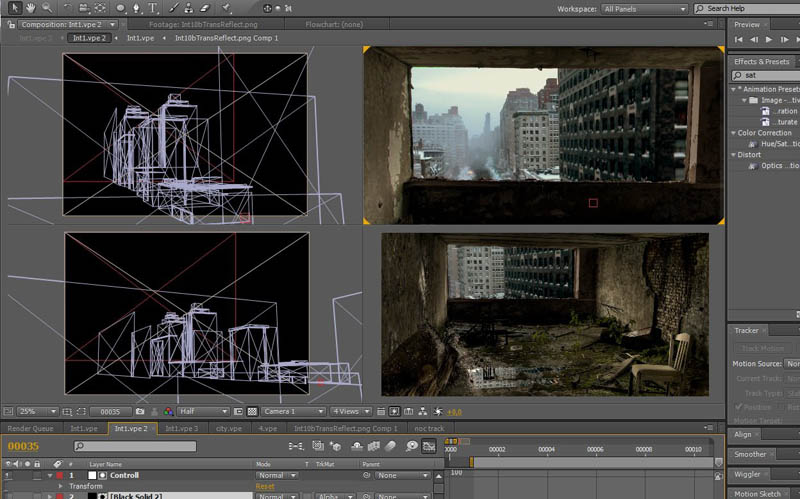Select the Pen tool
The image size is (800, 499).
click(x=137, y=8)
